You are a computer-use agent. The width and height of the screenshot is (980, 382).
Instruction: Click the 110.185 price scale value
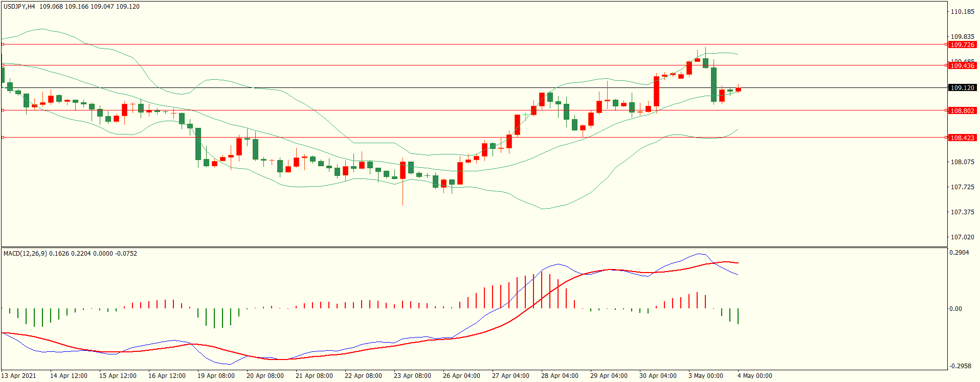pyautogui.click(x=962, y=12)
